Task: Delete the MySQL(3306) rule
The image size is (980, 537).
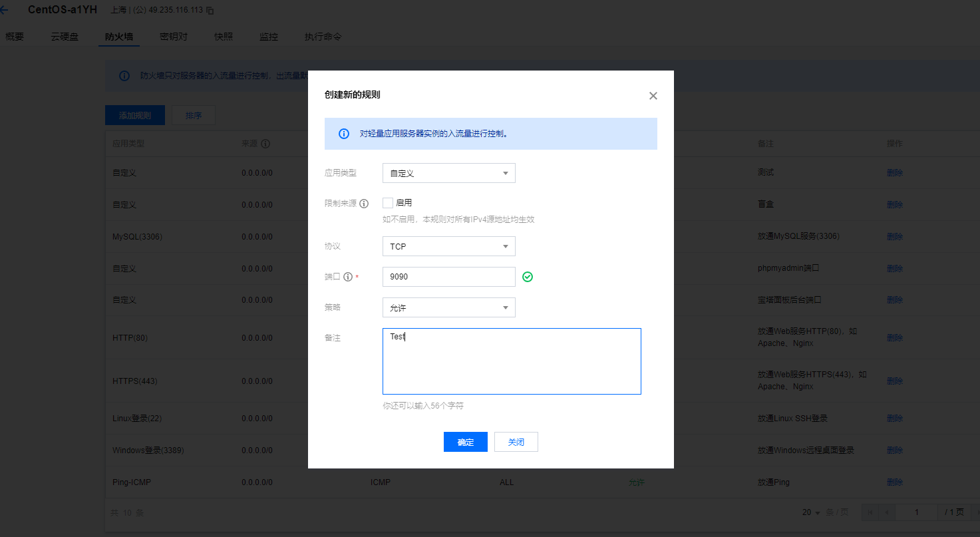Action: (895, 236)
